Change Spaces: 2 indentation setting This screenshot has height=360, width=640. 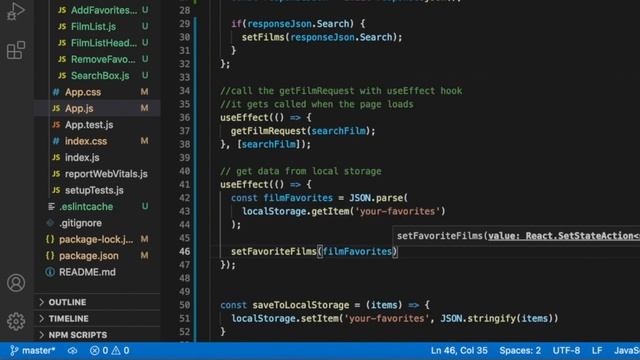tap(520, 351)
